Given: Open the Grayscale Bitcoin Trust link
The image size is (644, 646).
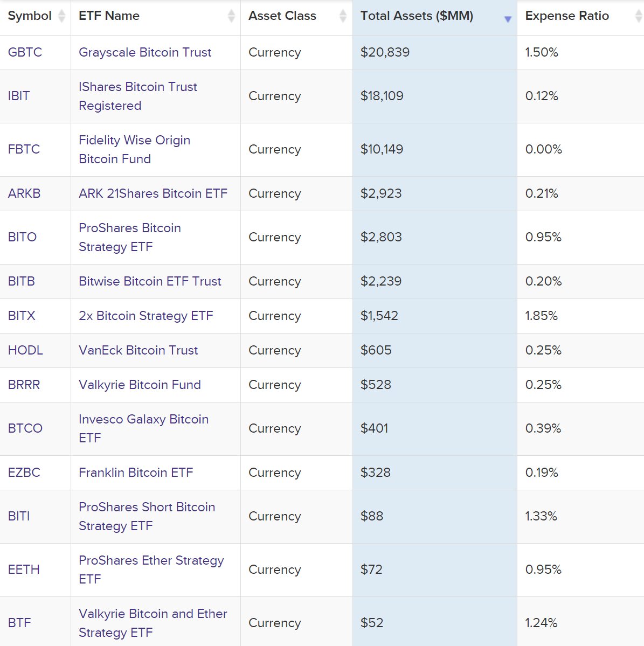Looking at the screenshot, I should click(x=145, y=52).
